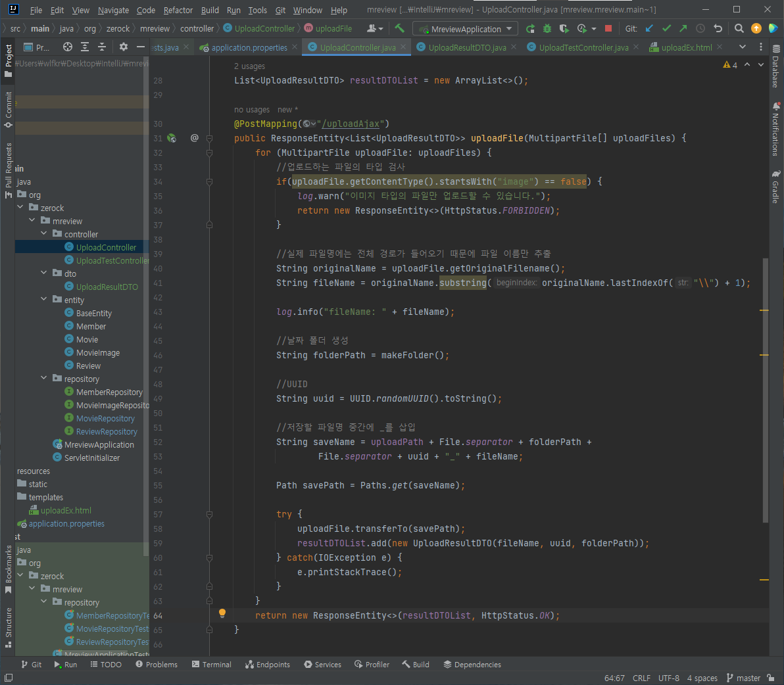Select MovieImage class in project tree
The width and height of the screenshot is (784, 685).
97,352
